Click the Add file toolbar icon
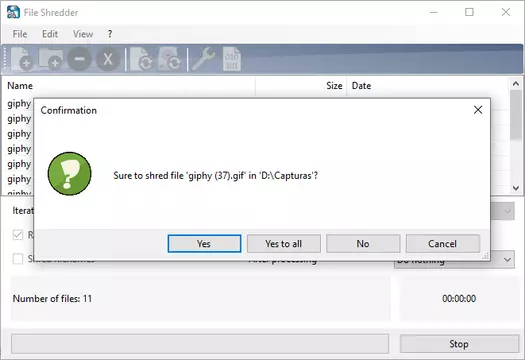Image resolution: width=525 pixels, height=360 pixels. coord(22,59)
